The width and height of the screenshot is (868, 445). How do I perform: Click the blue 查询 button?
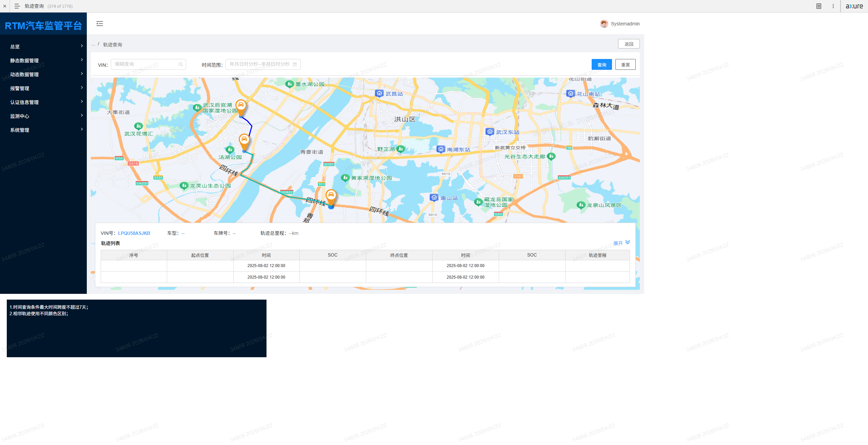coord(601,64)
